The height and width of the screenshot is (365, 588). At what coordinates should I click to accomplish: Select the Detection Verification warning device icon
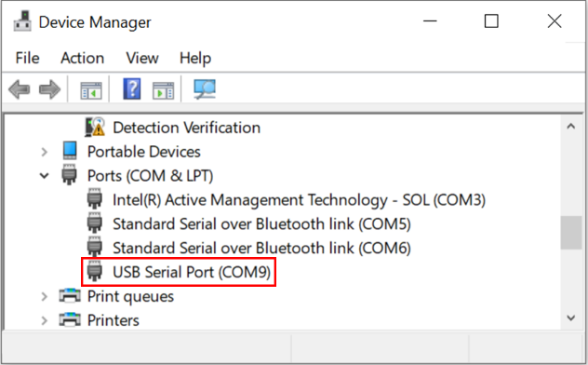95,127
